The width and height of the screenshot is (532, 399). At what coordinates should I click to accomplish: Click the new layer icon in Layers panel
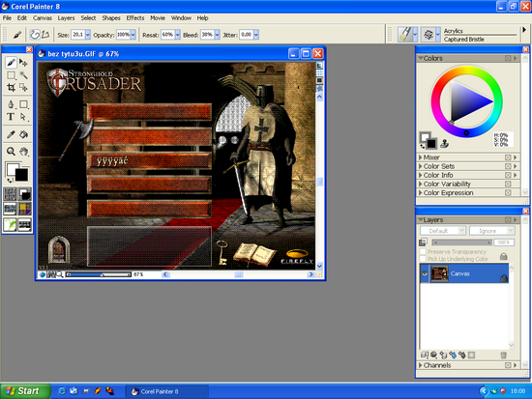point(443,355)
